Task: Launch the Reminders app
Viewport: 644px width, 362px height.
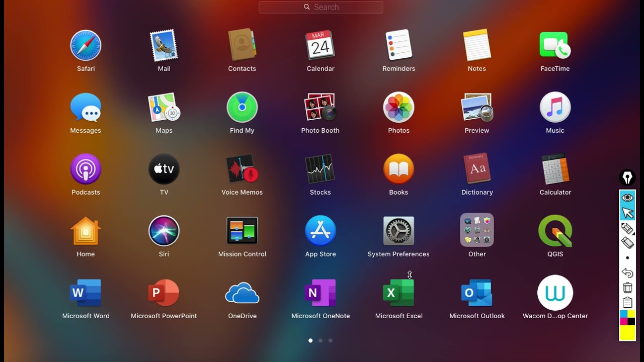Action: 398,45
